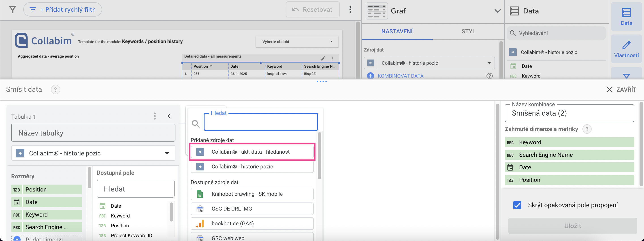644x241 pixels.
Task: Open the Zdroj dat source dropdown
Action: pyautogui.click(x=429, y=63)
